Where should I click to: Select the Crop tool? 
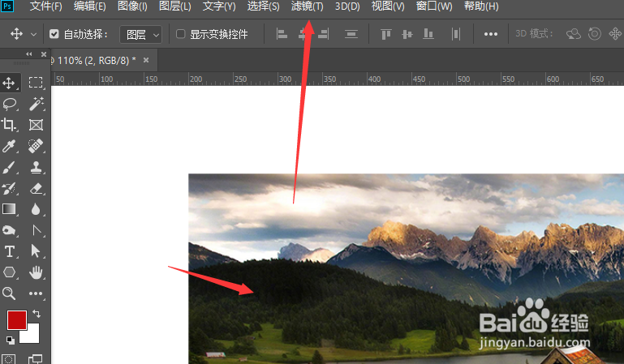pos(9,125)
